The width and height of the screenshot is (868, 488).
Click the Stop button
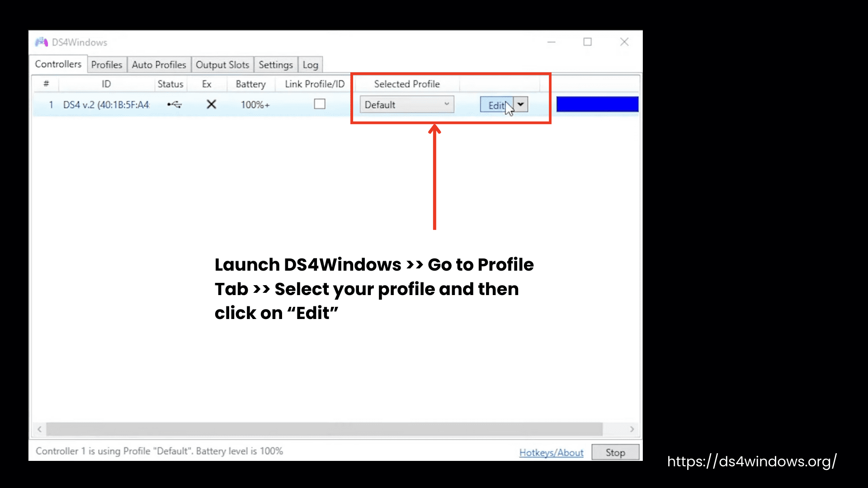[x=615, y=452]
